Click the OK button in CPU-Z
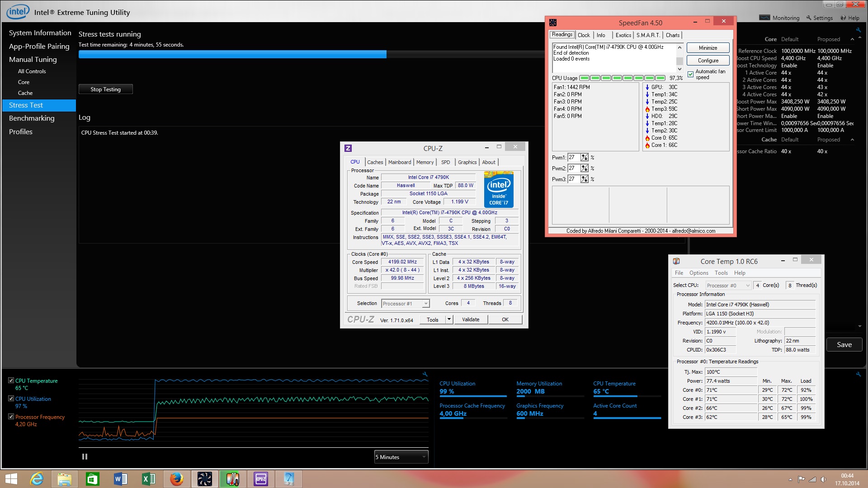This screenshot has height=488, width=868. (505, 319)
